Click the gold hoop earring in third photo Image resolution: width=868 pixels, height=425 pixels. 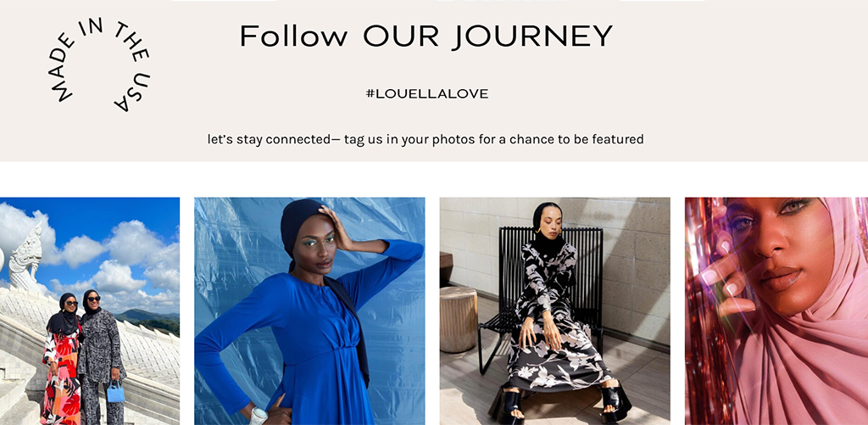tap(538, 230)
